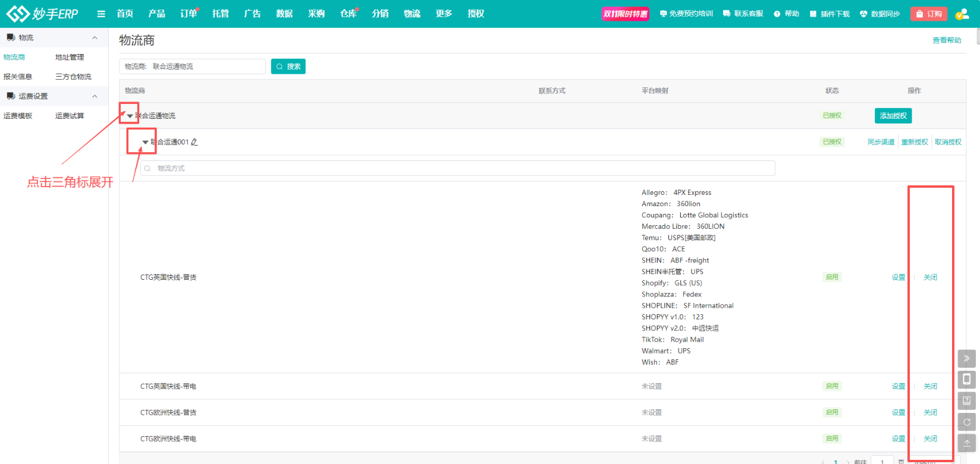Collapse the 运费设置 sidebar section
This screenshot has height=464, width=980.
point(95,96)
